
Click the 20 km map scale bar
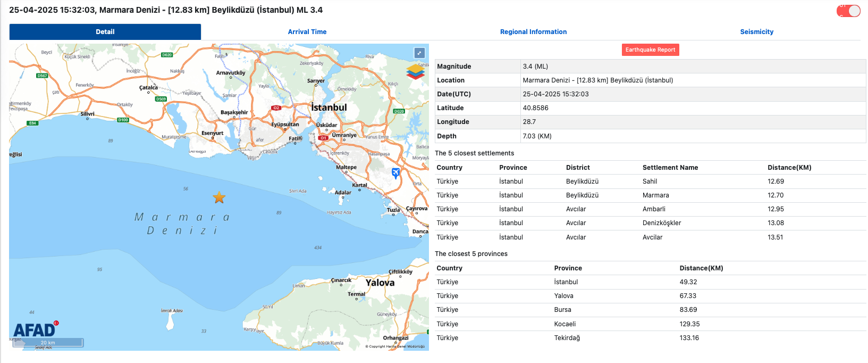pos(48,343)
